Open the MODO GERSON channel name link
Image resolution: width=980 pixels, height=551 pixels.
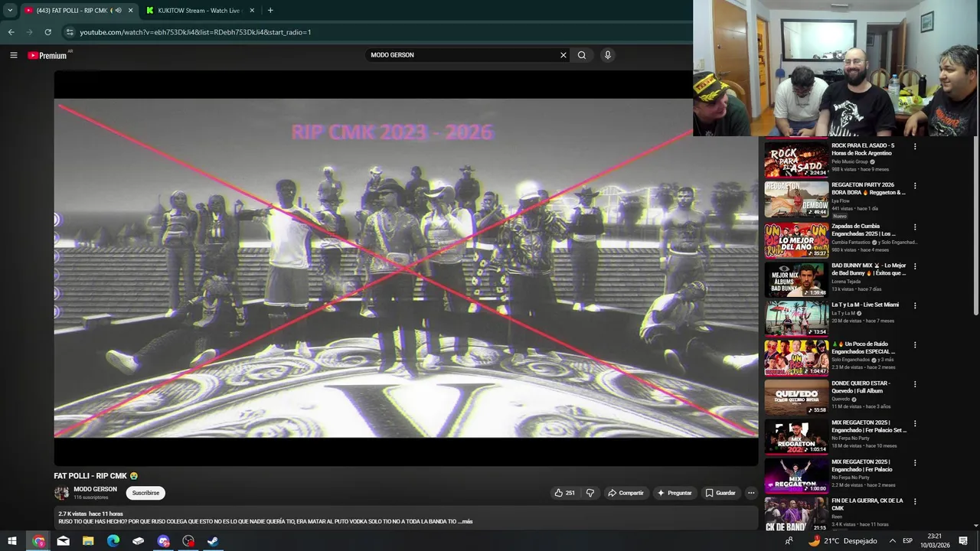(95, 489)
